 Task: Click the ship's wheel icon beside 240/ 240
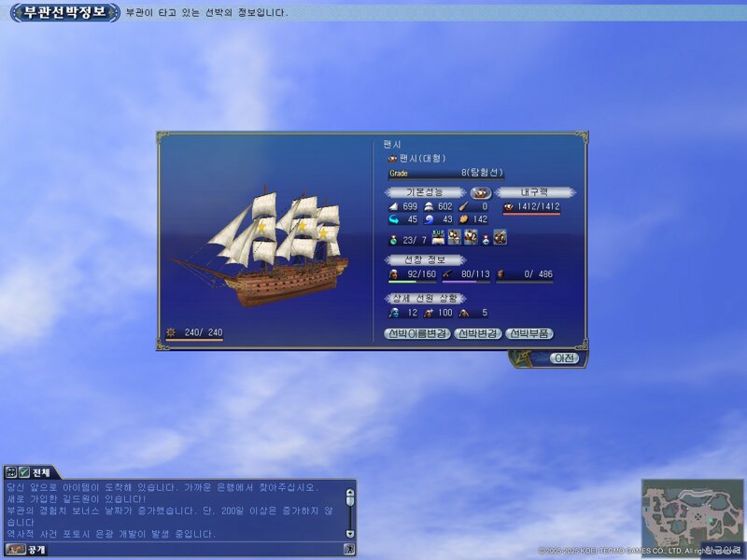coord(171,332)
